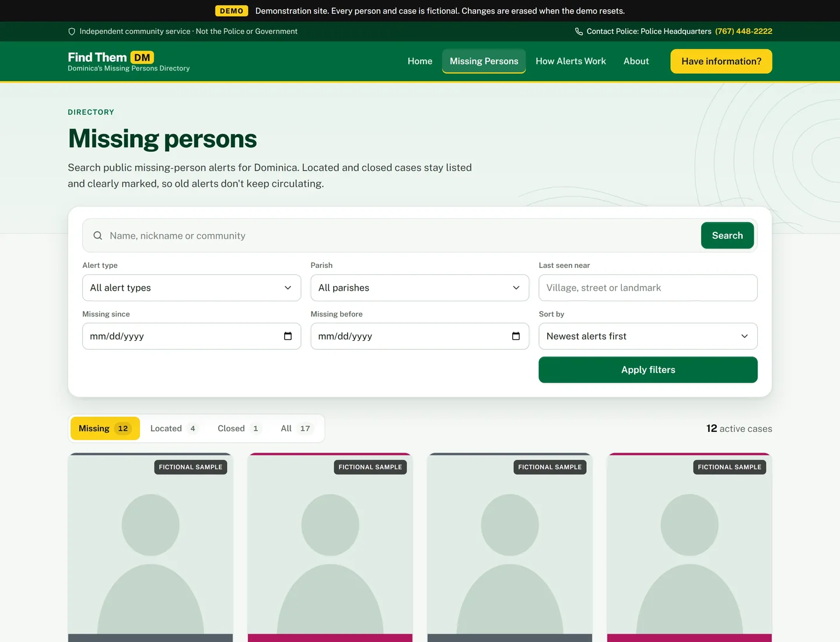This screenshot has height=642, width=840.
Task: Open the Newest alerts first sort dropdown
Action: coord(648,336)
